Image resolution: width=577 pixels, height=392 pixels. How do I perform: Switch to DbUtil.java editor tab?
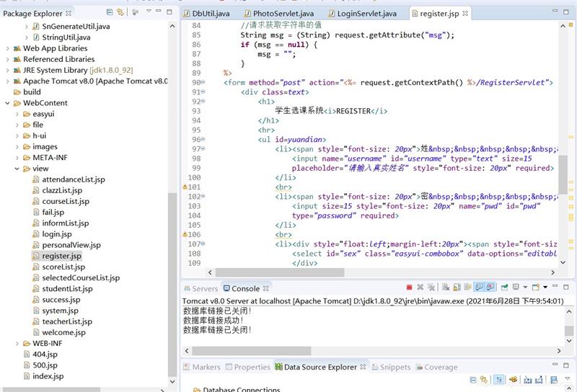click(x=206, y=14)
